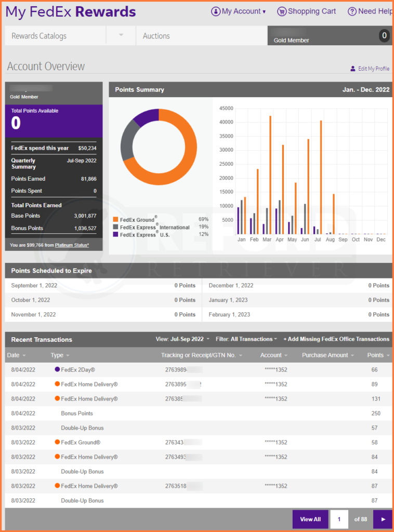Open the View Jul-Sep 2022 dropdown
This screenshot has width=394, height=532.
click(182, 339)
